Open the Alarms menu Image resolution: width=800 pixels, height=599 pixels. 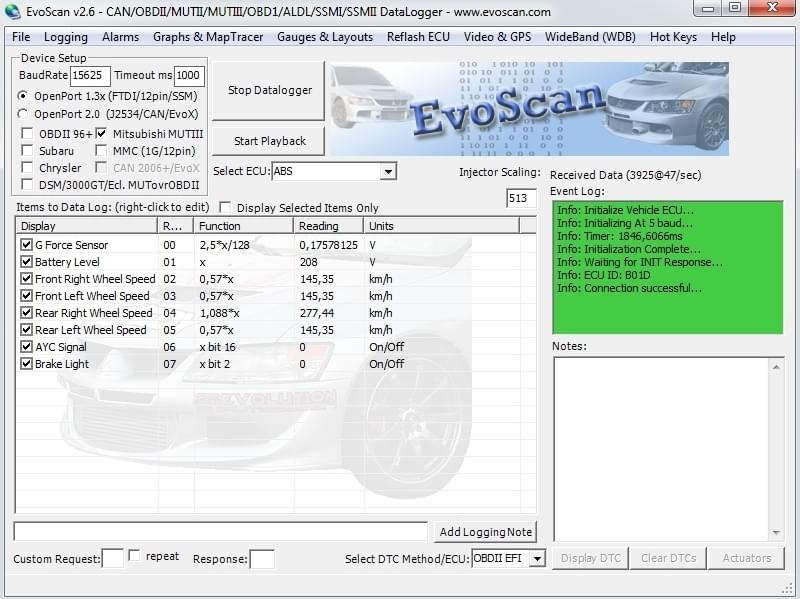click(120, 37)
